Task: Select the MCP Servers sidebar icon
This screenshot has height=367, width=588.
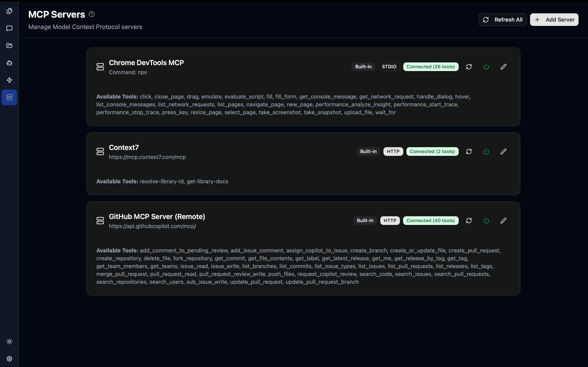Action: 9,97
